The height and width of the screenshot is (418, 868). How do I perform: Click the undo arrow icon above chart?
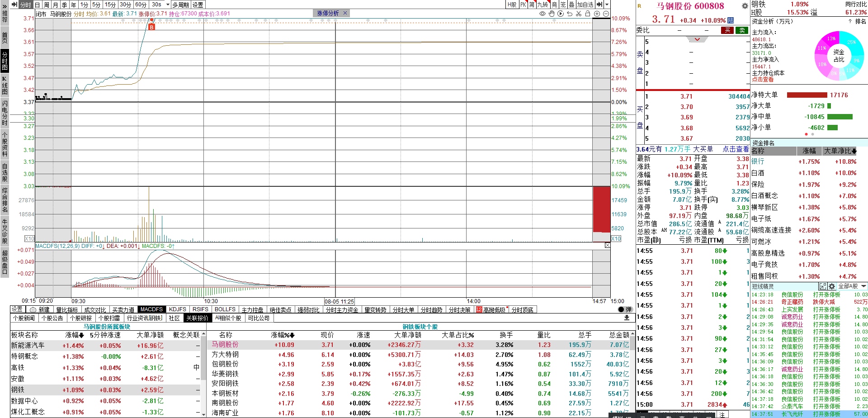[x=570, y=14]
